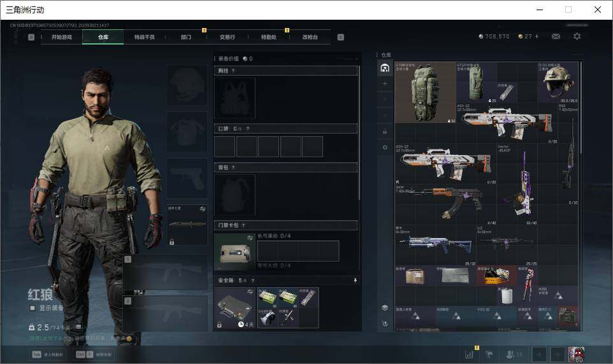This screenshot has width=613, height=364.
Task: Click the empty backpack slot
Action: click(x=234, y=195)
